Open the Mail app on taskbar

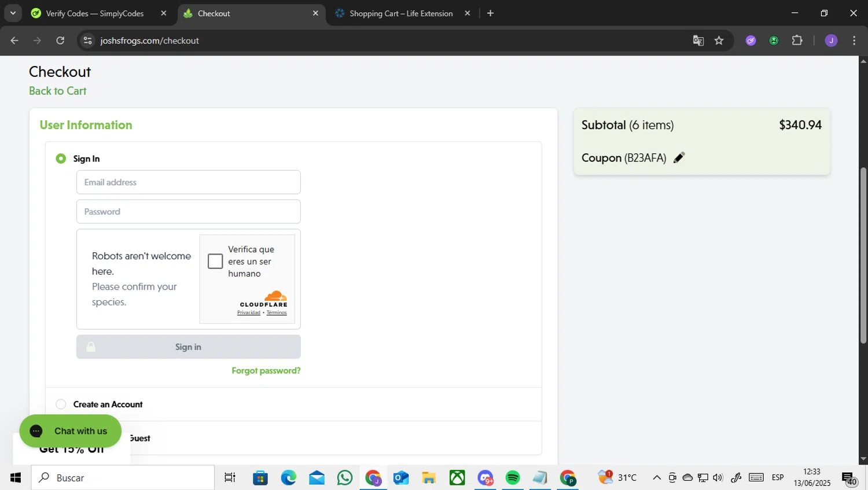tap(317, 478)
